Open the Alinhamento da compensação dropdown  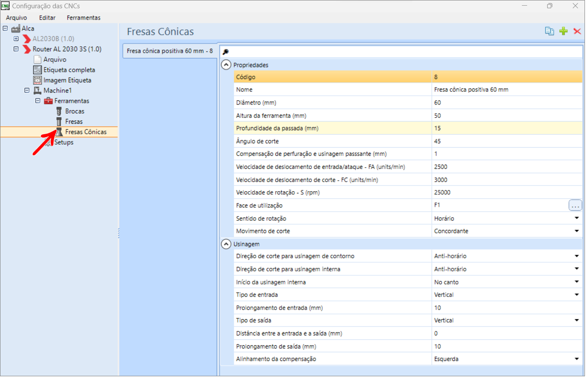coord(577,359)
